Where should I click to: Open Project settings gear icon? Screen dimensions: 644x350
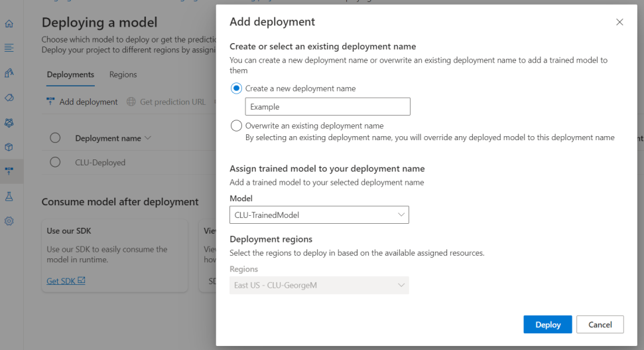point(9,221)
